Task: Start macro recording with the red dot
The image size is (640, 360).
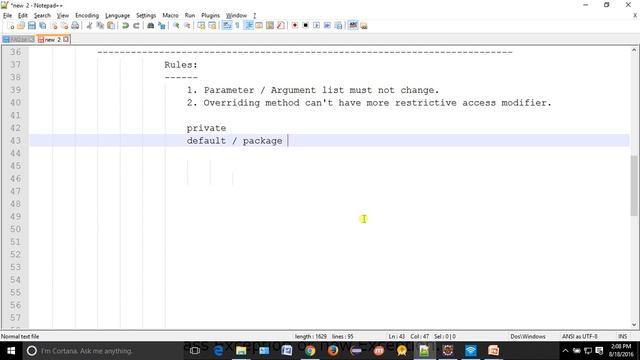Action: point(294,26)
